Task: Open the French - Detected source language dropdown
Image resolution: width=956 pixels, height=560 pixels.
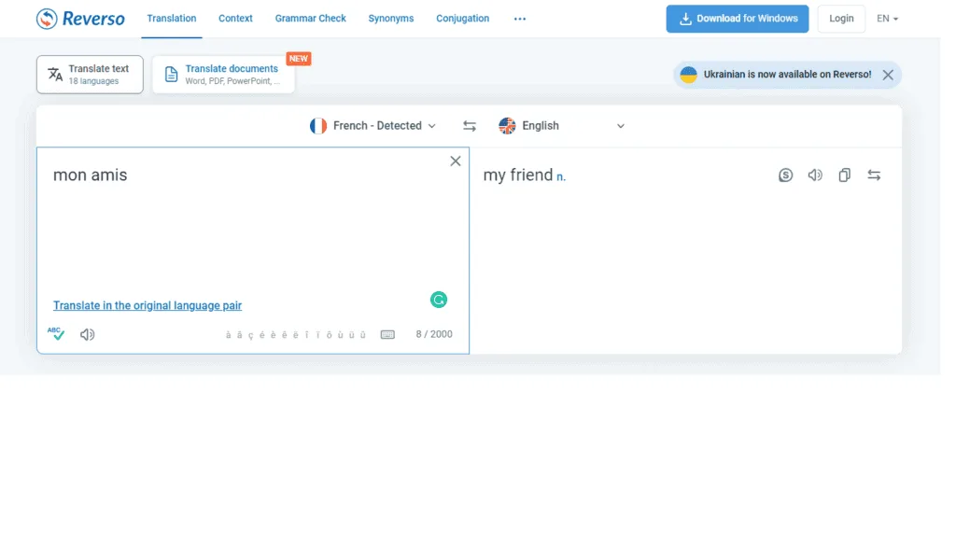Action: click(373, 125)
